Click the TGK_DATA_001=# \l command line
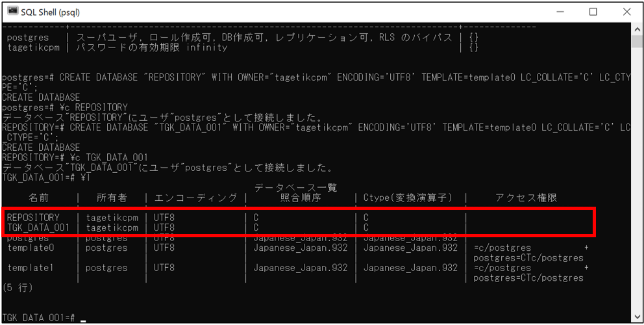644x325 pixels. [46, 177]
